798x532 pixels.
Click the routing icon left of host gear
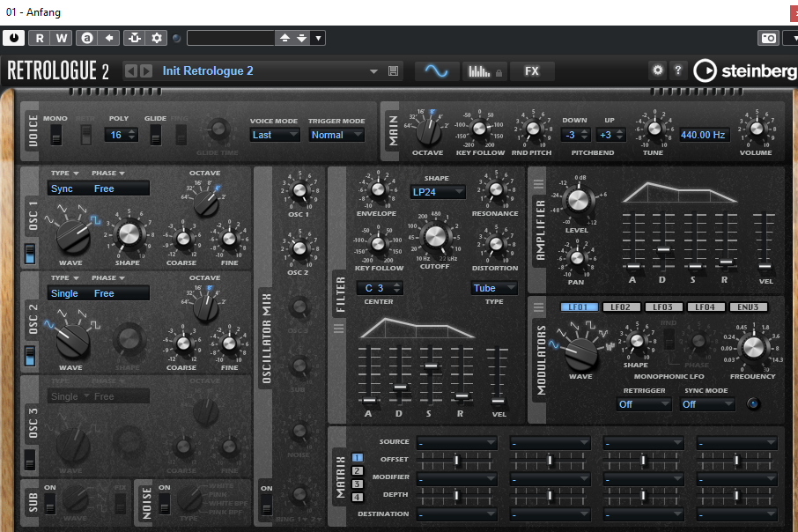pos(135,38)
